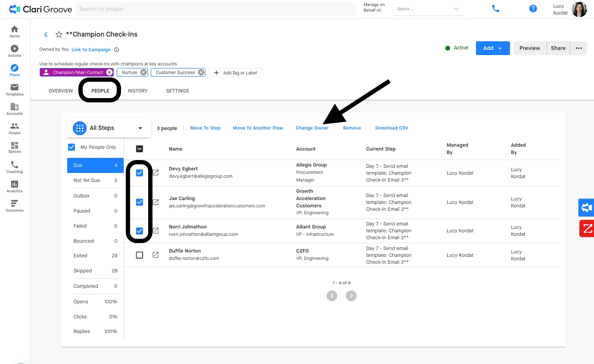Viewport: 594px width, 364px height.
Task: Go to Flows in the sidebar
Action: point(15,71)
